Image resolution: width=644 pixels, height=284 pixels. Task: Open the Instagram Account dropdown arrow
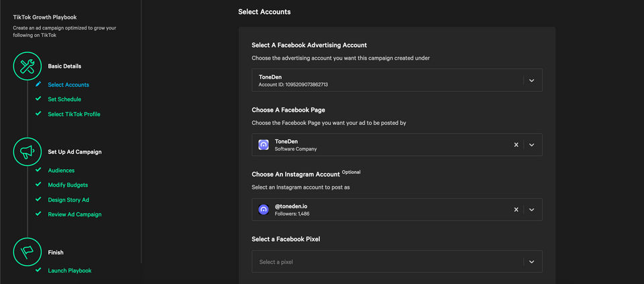coord(531,209)
